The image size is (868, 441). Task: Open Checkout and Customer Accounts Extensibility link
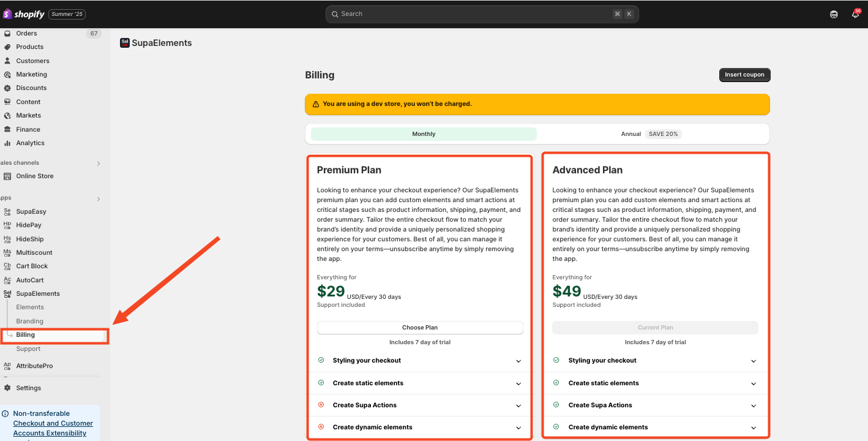click(x=53, y=428)
